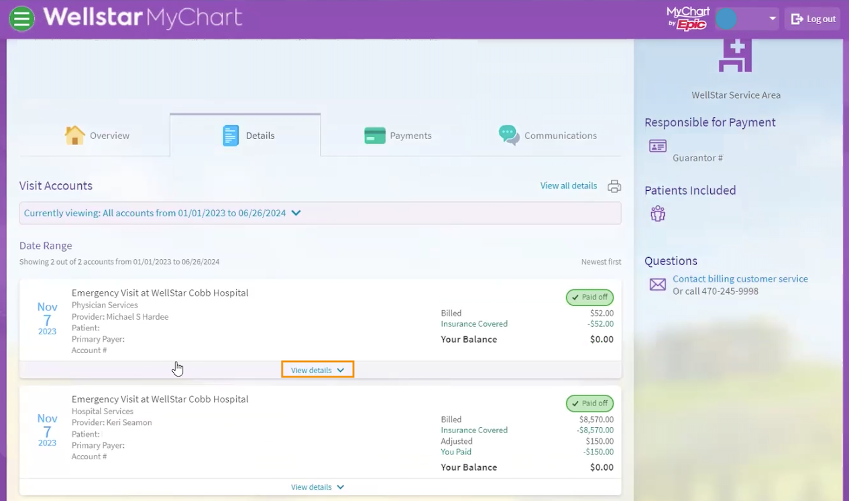Click the credit card icon on Payments
The height and width of the screenshot is (502, 850).
[375, 136]
